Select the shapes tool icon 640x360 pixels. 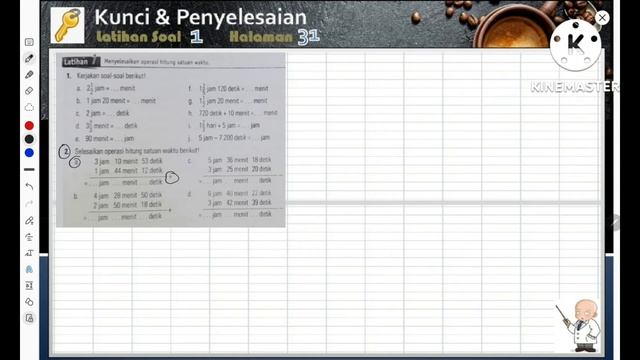(29, 302)
